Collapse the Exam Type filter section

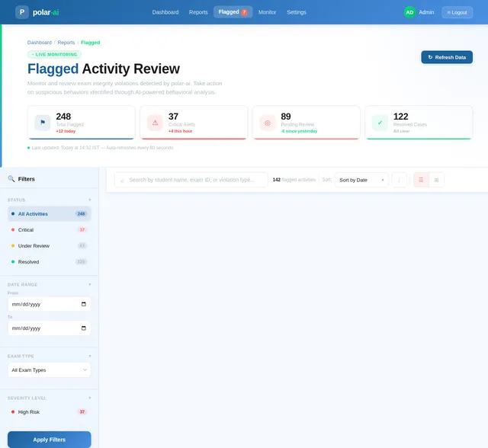[90, 356]
